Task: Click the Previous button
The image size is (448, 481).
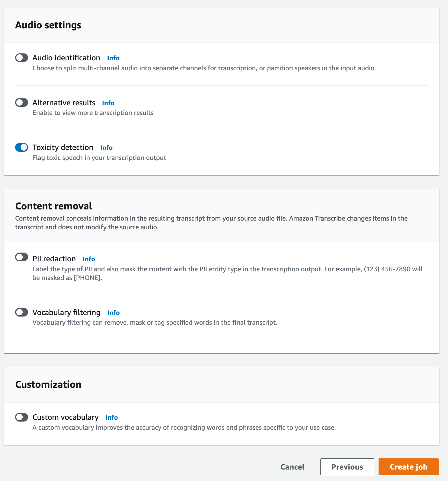Action: [x=347, y=467]
